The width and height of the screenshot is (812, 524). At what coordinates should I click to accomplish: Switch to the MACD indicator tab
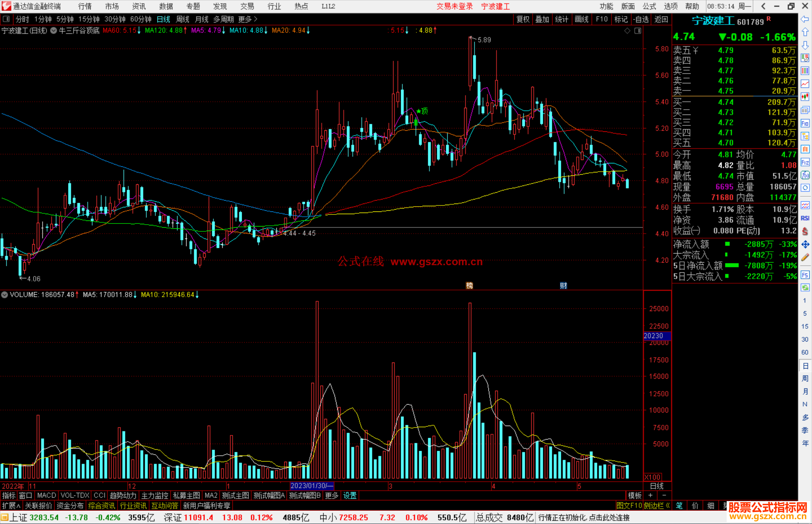(x=47, y=495)
